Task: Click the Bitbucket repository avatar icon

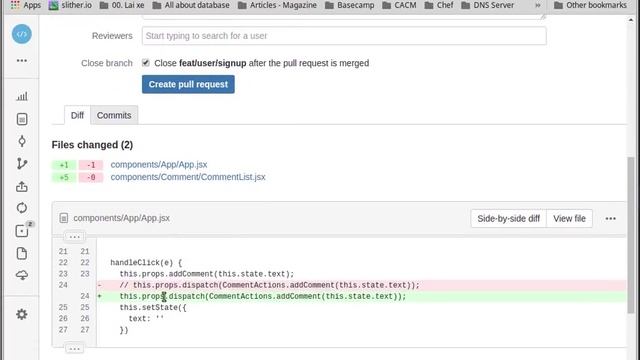Action: click(x=22, y=34)
